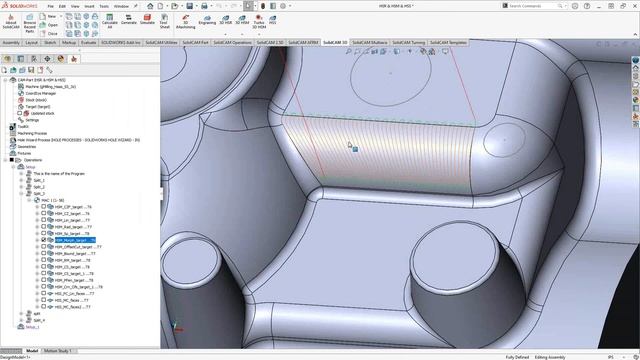The image size is (640, 360).
Task: Switch to Motion Study 1 tab
Action: [58, 351]
